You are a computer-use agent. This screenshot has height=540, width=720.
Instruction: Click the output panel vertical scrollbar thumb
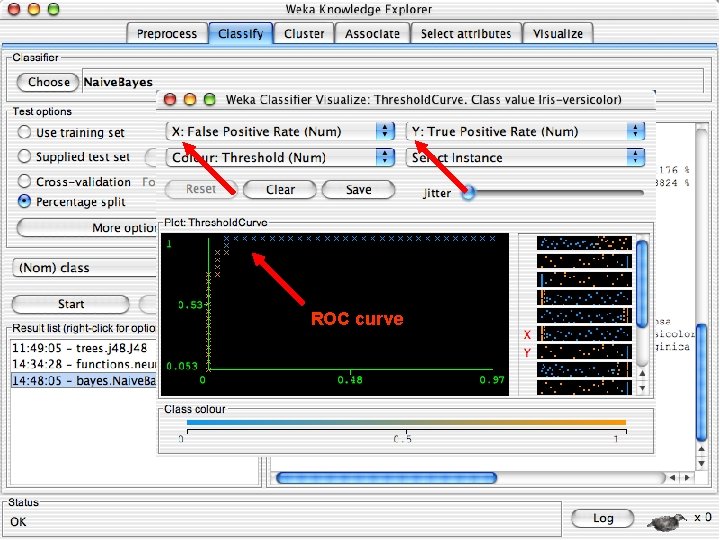[701, 382]
